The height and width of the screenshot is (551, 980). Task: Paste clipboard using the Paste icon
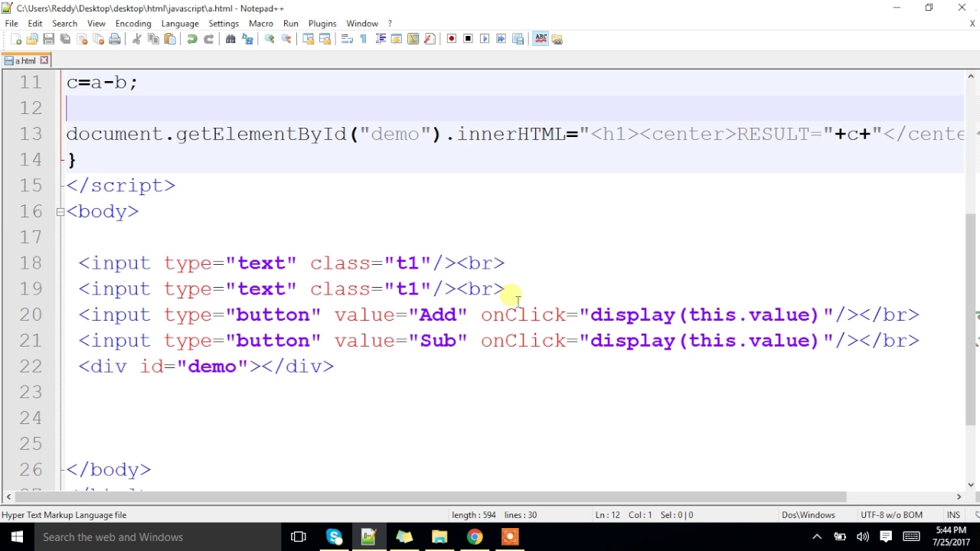coord(170,39)
